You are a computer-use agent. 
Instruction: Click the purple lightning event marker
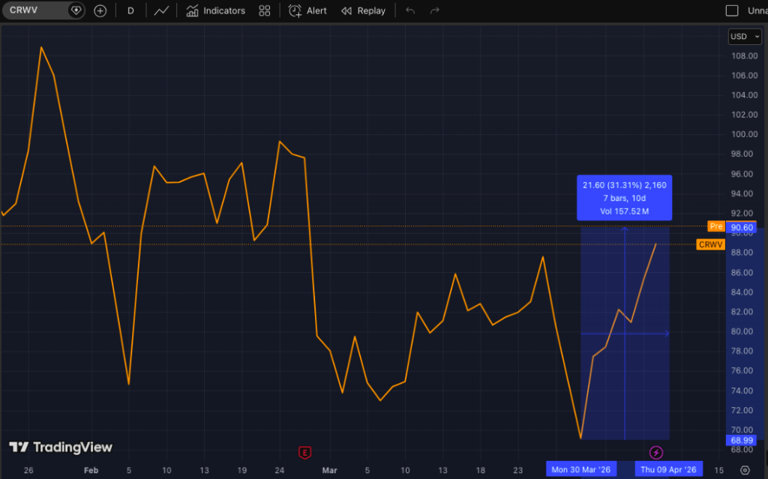pos(656,453)
